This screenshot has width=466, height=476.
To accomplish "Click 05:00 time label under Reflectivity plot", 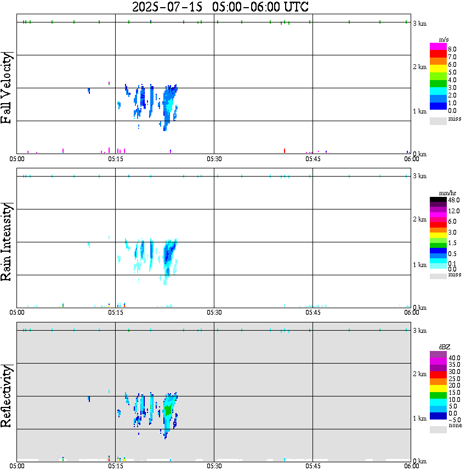I will click(x=16, y=466).
